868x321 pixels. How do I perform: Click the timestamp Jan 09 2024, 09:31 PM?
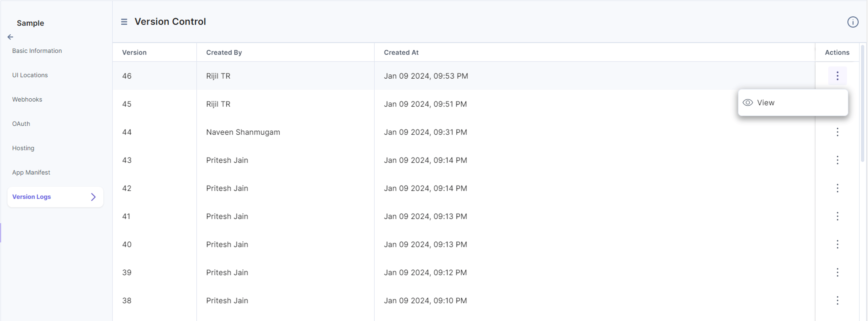point(426,132)
